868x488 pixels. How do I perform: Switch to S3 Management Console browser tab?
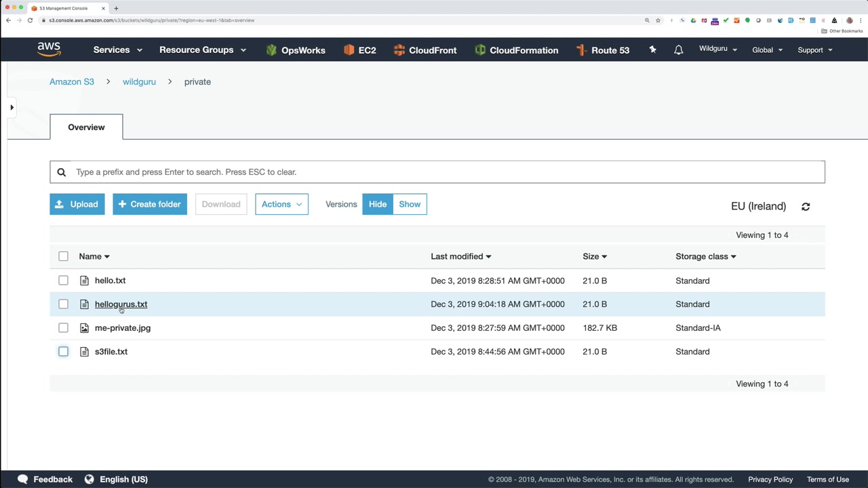point(68,8)
